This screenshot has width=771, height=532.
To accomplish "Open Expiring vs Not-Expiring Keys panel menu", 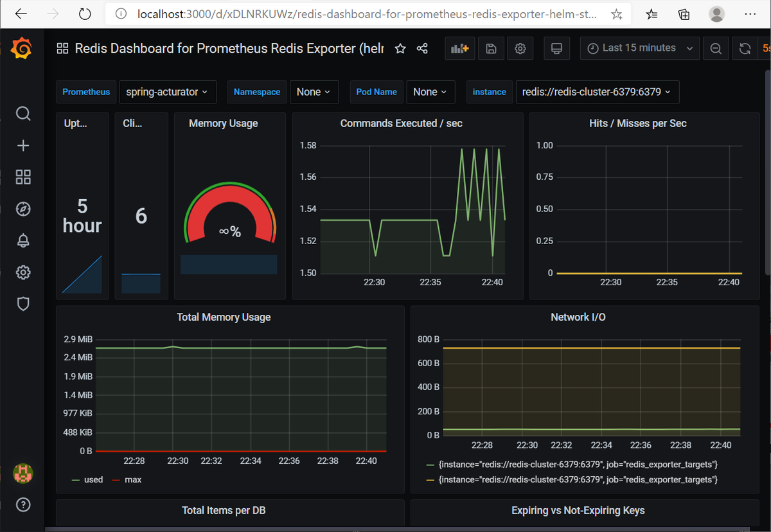I will point(578,510).
